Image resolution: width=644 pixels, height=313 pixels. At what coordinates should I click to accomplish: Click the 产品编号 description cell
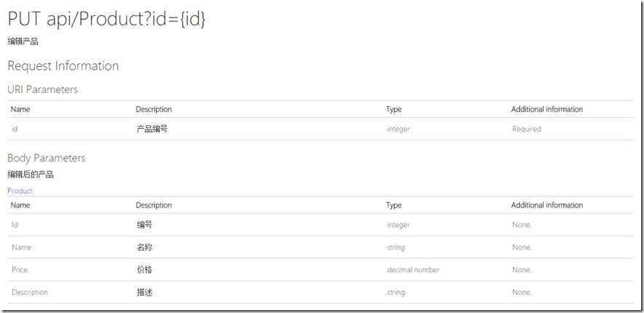[152, 129]
